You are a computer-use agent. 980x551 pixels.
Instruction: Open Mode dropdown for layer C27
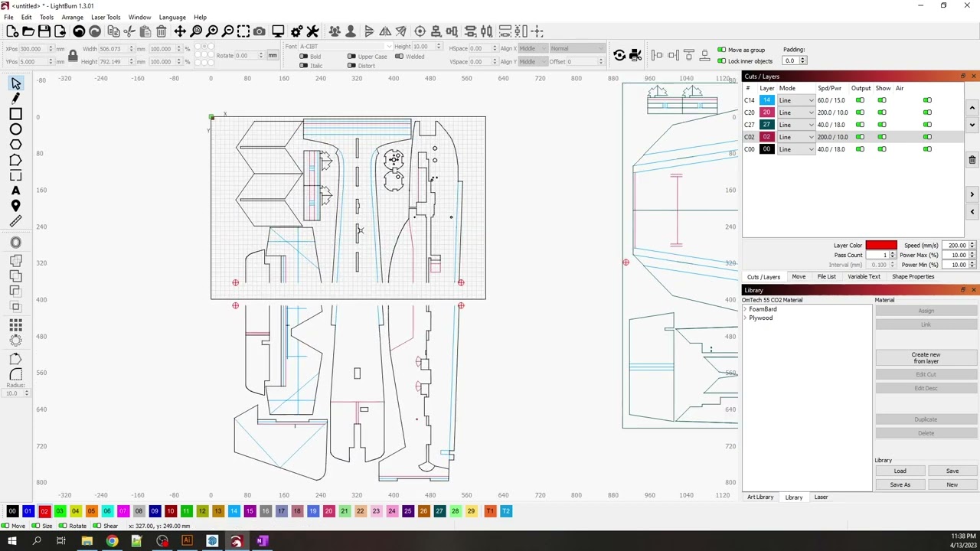point(796,125)
